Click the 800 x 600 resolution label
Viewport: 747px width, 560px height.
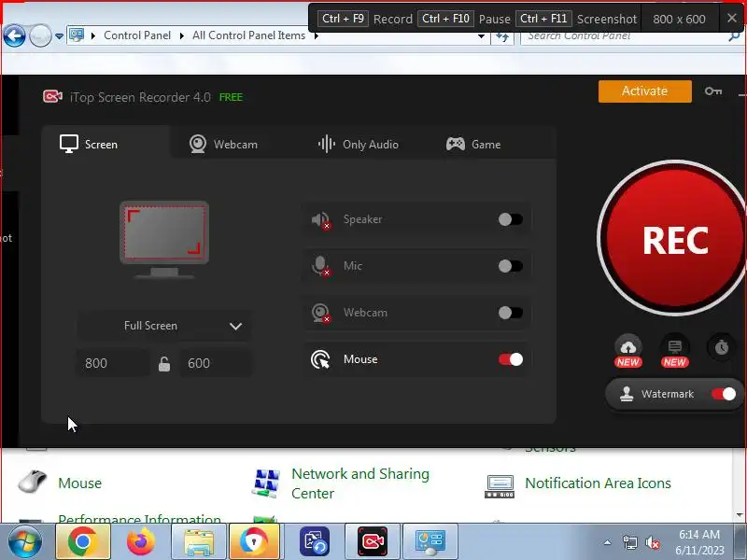679,19
